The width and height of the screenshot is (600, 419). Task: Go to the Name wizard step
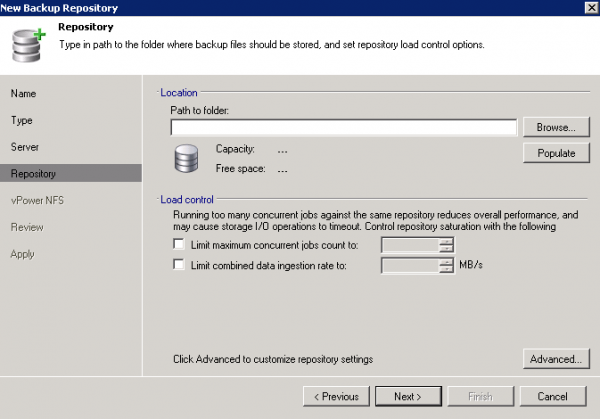[24, 93]
